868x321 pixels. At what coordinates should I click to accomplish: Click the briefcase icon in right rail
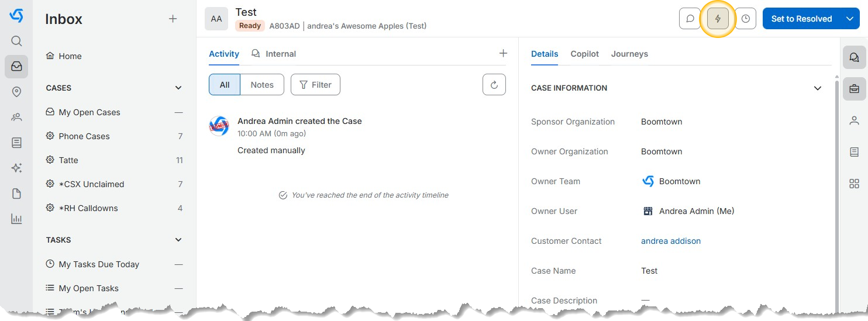(854, 89)
